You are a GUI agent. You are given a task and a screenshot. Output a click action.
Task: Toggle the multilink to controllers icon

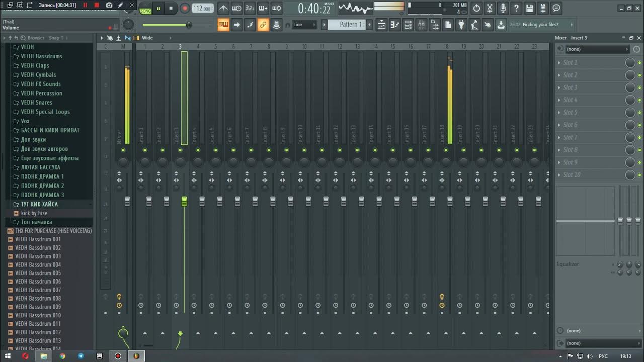point(263,25)
